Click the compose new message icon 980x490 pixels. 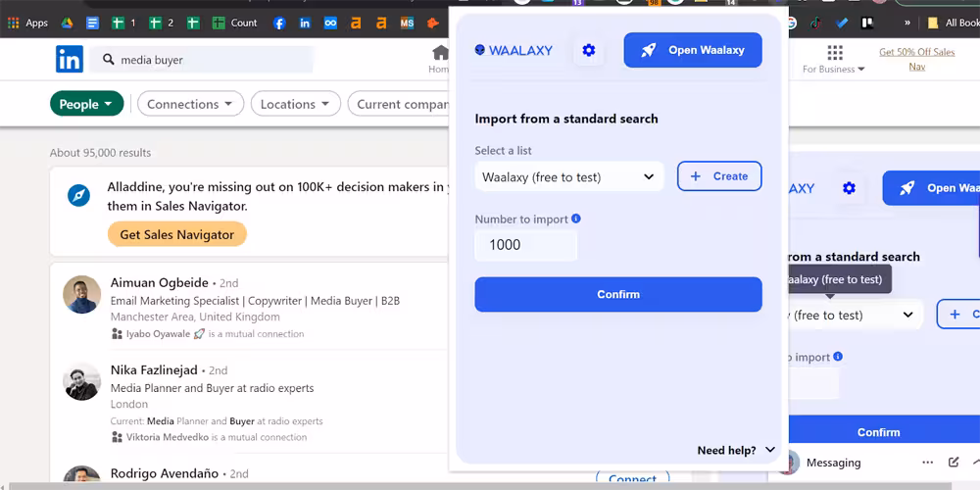953,463
